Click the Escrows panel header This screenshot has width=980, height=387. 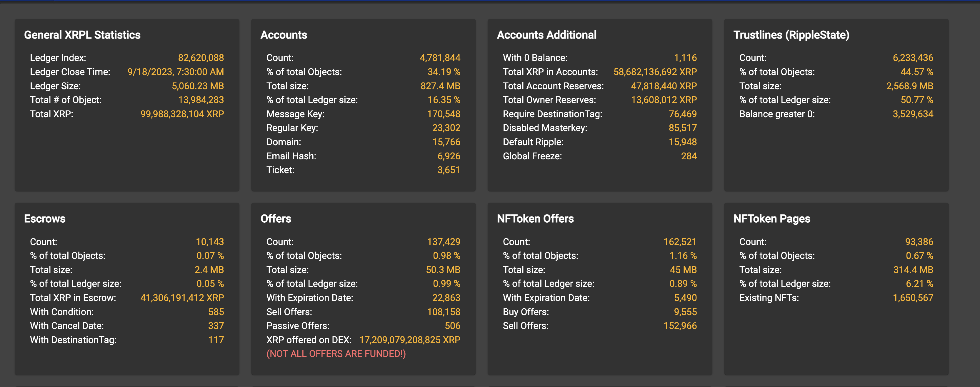[x=44, y=219]
